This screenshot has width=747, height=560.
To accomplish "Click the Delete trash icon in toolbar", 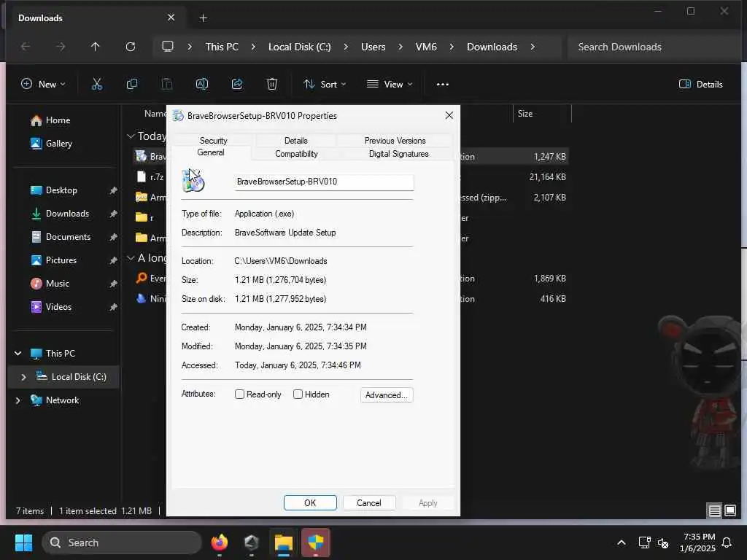I will point(272,85).
